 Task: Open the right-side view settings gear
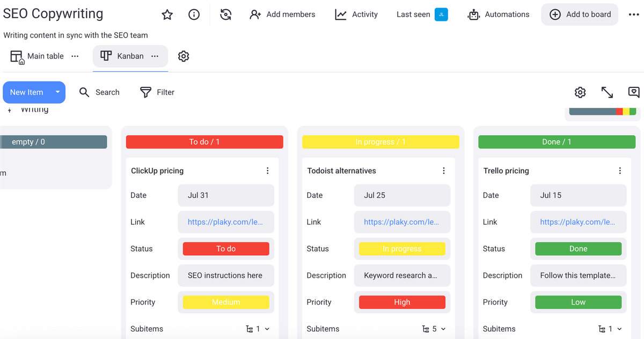point(580,92)
